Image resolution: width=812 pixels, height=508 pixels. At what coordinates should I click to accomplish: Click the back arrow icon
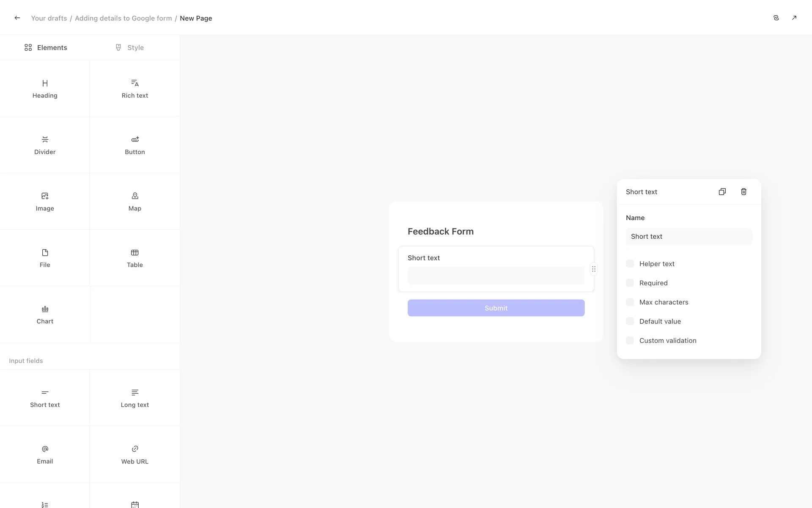[x=17, y=18]
